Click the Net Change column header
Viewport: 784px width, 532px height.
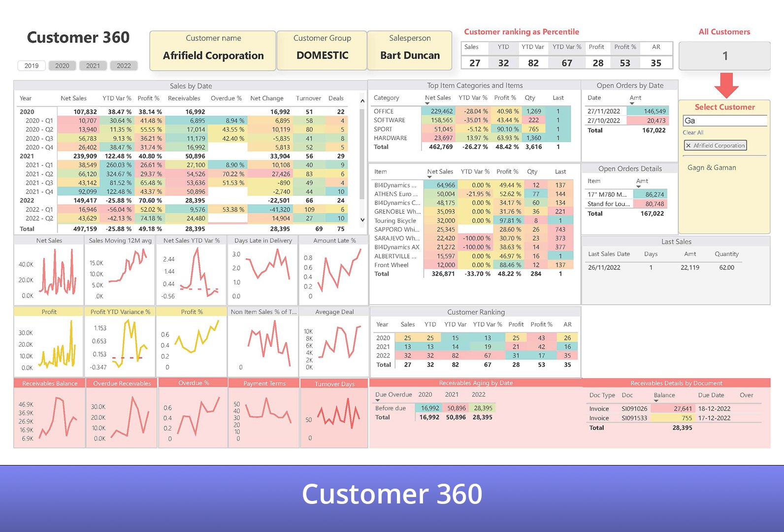pos(267,98)
